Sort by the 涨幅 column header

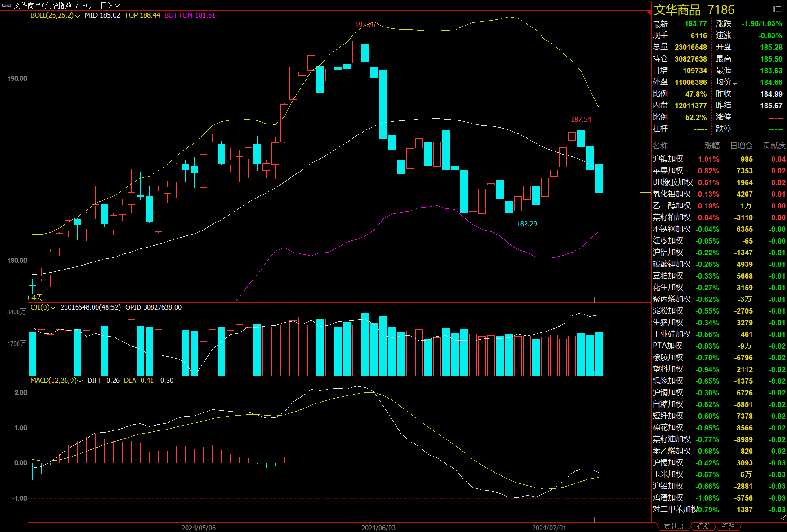pyautogui.click(x=711, y=146)
